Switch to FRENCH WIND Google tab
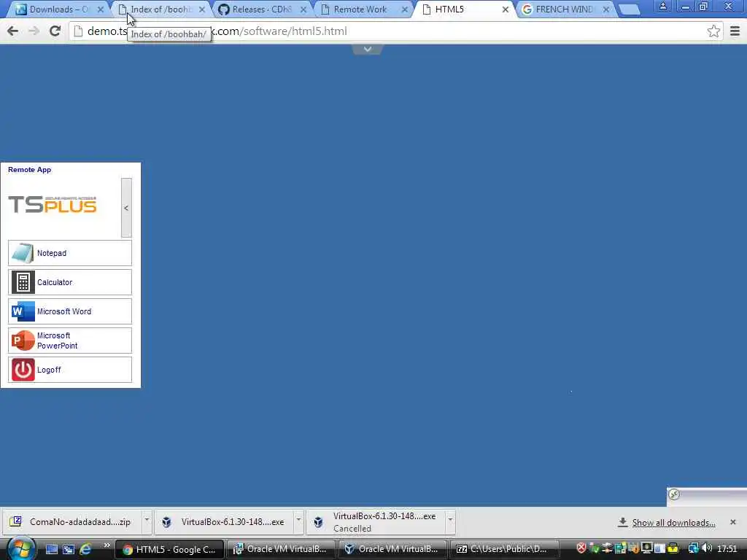This screenshot has height=560, width=747. point(566,9)
